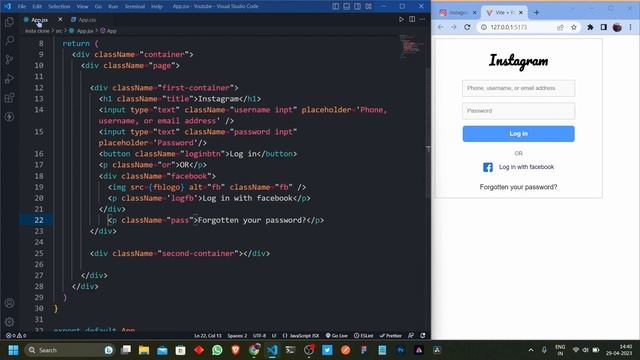Open Ln 22, Col 13 go-to-line status item
The height and width of the screenshot is (360, 640).
pyautogui.click(x=208, y=336)
